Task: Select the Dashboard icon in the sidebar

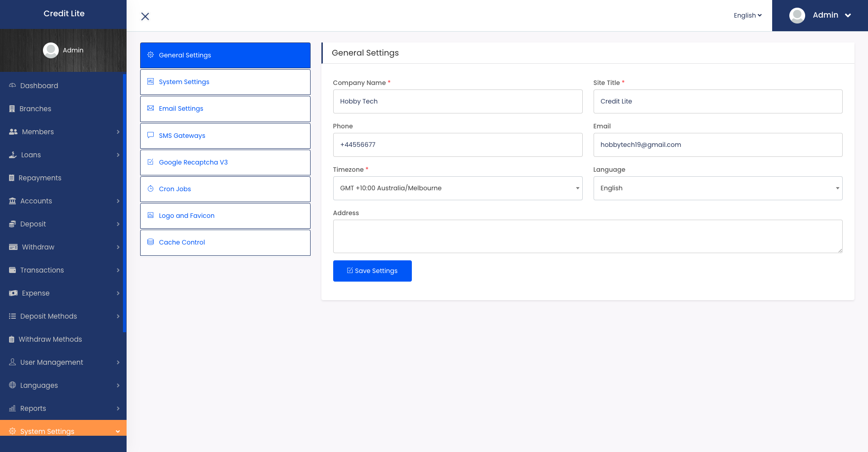Action: (x=12, y=85)
